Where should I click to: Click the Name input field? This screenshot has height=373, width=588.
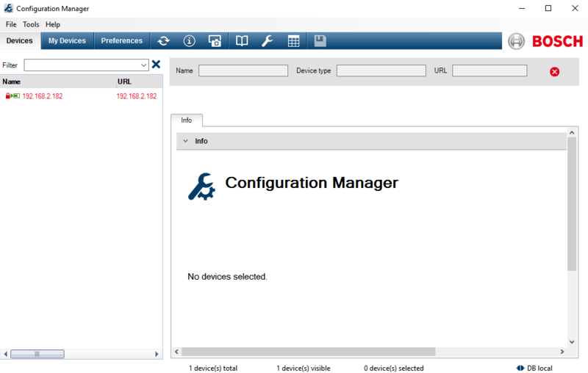click(243, 70)
